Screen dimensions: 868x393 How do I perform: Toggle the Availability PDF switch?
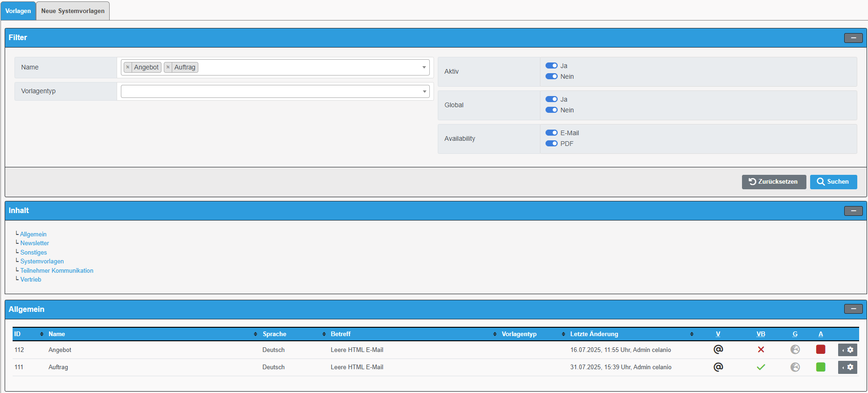coord(552,144)
